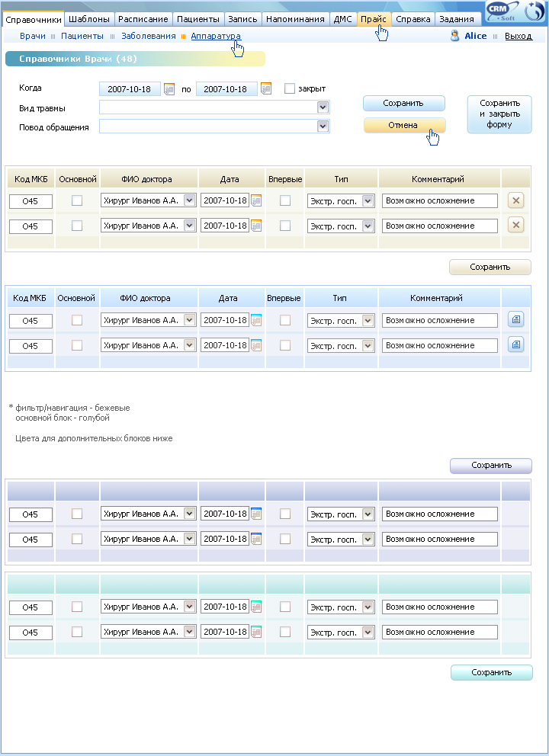Open the 'Аппаратура' submenu link
This screenshot has height=756, width=549.
[x=216, y=36]
